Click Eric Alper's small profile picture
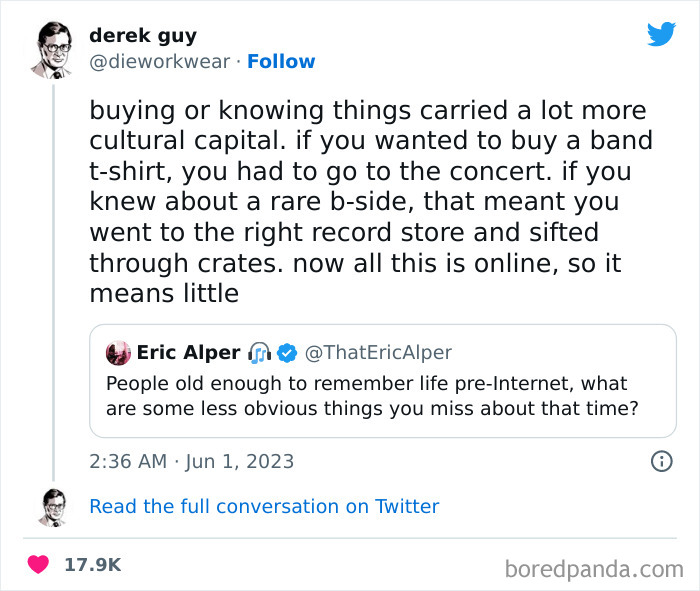 tap(118, 352)
